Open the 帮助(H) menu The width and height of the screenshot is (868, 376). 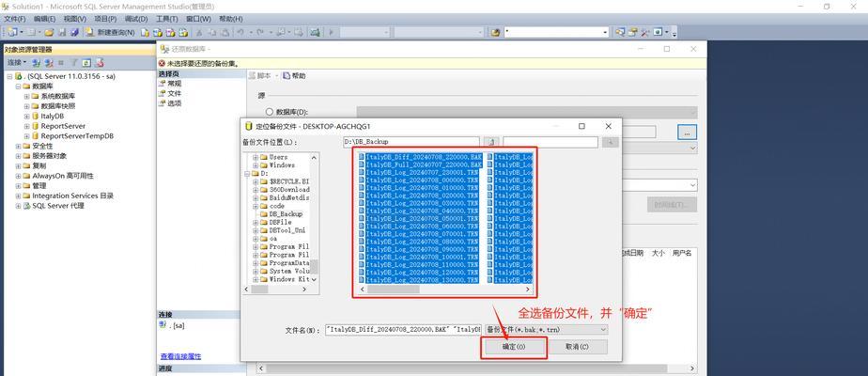[x=230, y=19]
